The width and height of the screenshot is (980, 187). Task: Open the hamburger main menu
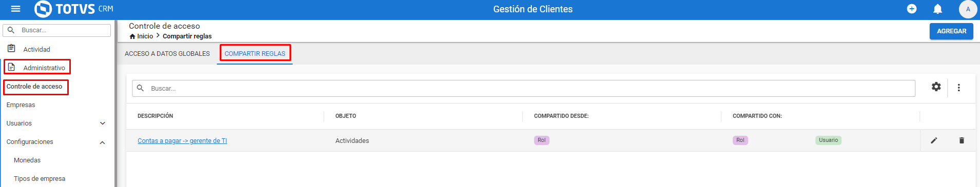click(x=15, y=9)
